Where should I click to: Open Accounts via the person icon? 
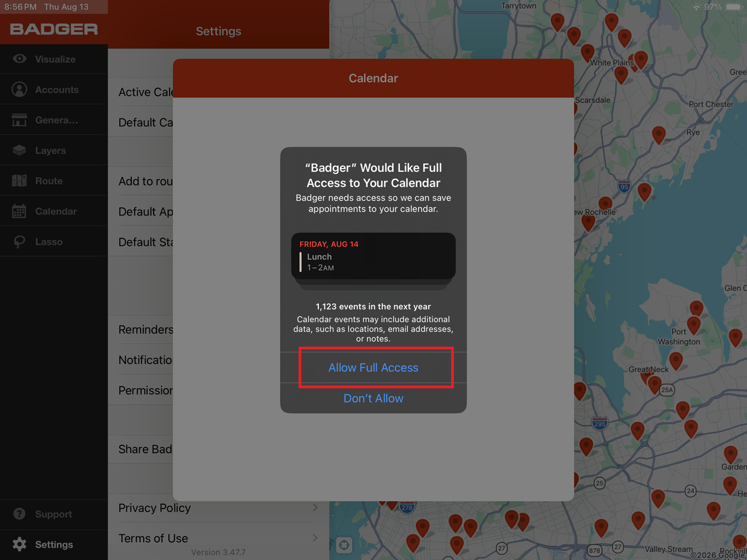pyautogui.click(x=20, y=89)
